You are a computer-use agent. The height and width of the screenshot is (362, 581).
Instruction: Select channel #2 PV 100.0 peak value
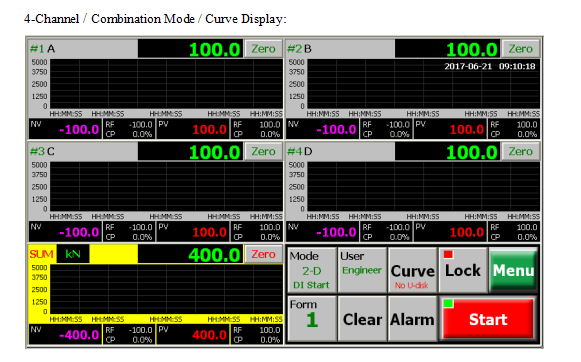point(450,129)
